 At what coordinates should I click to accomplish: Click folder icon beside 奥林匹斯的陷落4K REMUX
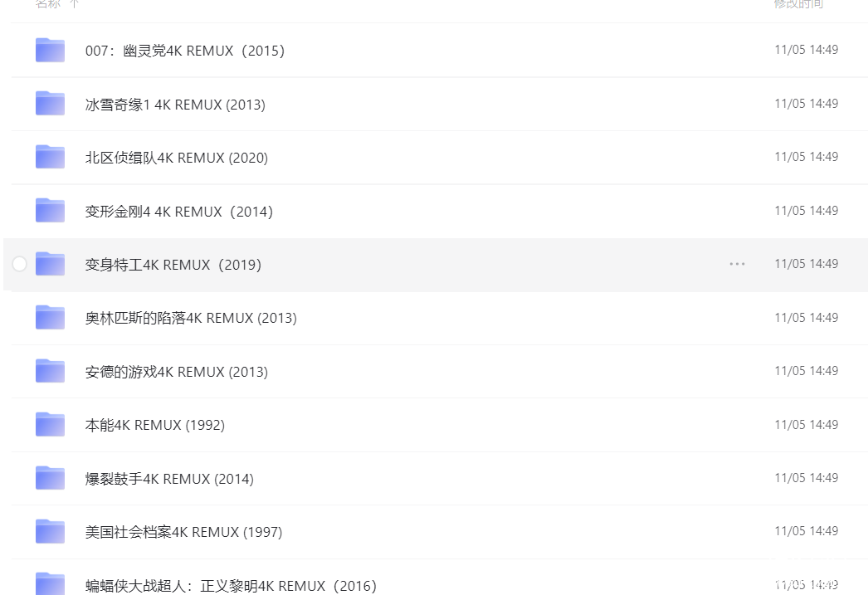(50, 317)
